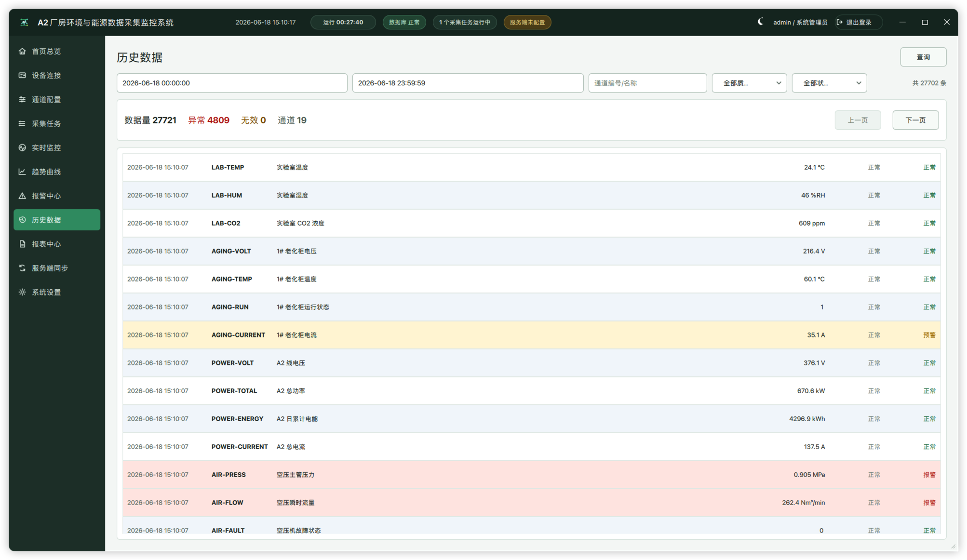Open the 设备连接 page
967x560 pixels.
pyautogui.click(x=57, y=75)
